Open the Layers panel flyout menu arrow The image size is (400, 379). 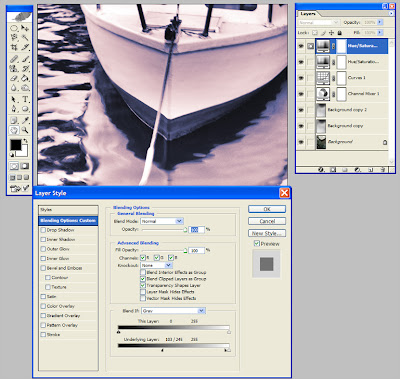391,14
